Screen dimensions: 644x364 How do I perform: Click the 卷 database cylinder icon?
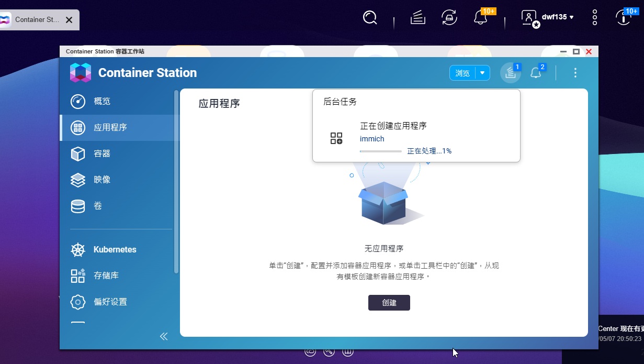point(78,206)
